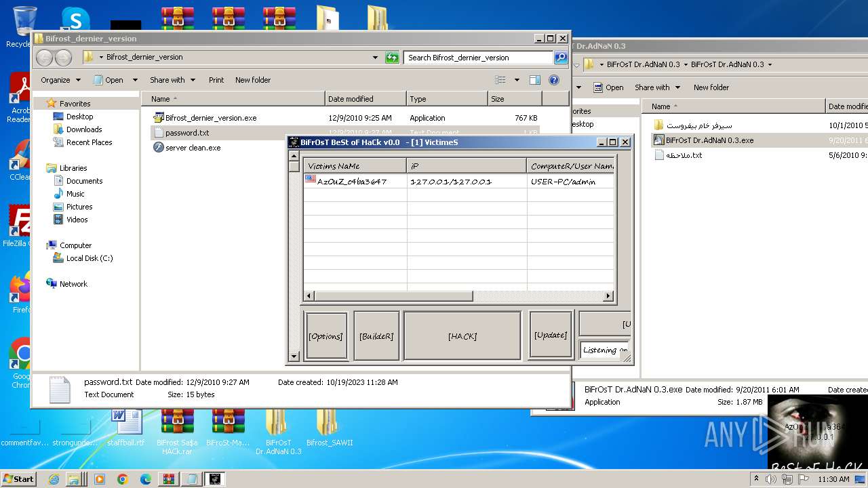Select password.txt file in list

[x=187, y=133]
